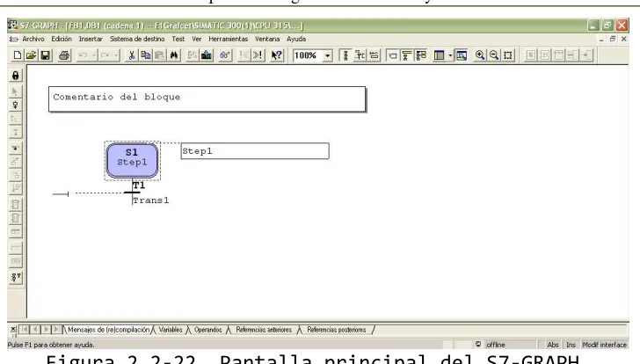
Task: Jump to next error icon
Action: point(258,55)
